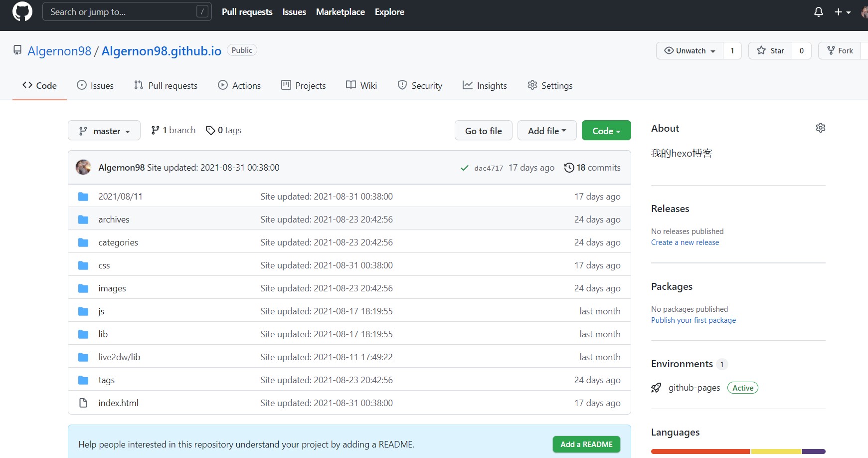Open the live2dw/lib folder
868x458 pixels.
pyautogui.click(x=119, y=357)
